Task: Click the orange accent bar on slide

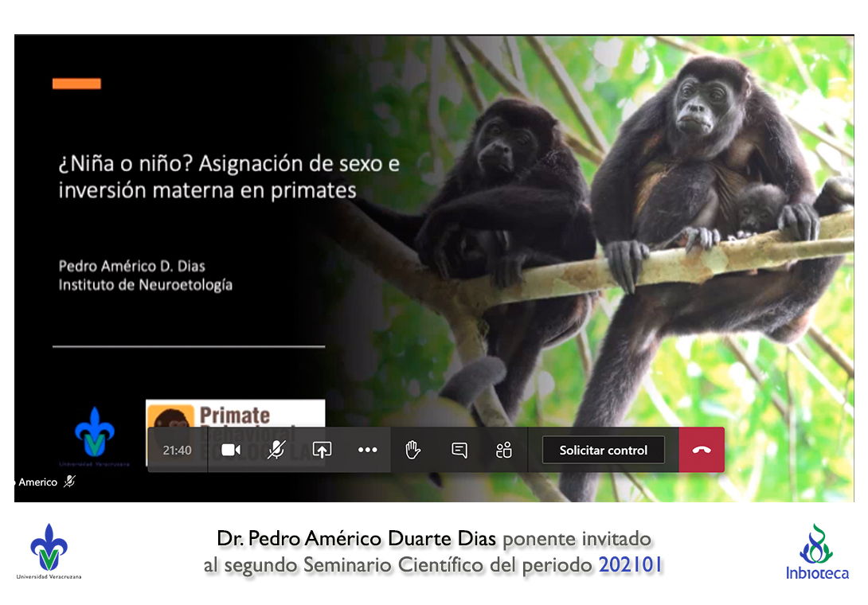Action: pyautogui.click(x=76, y=84)
